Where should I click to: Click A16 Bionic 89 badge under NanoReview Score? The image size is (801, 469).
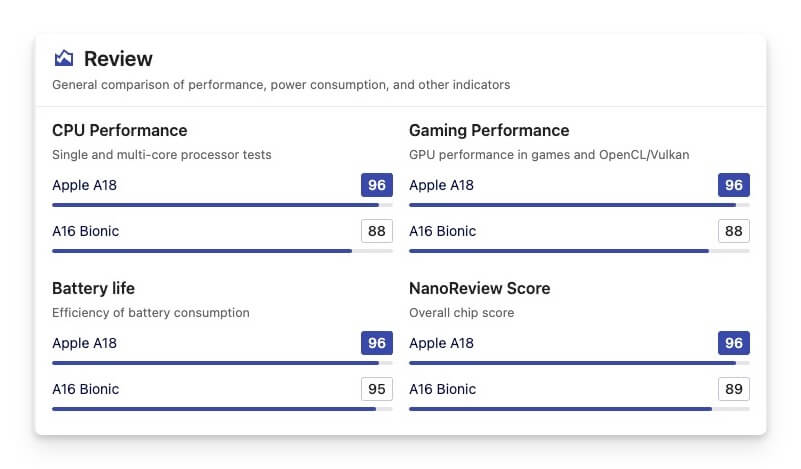coord(734,389)
